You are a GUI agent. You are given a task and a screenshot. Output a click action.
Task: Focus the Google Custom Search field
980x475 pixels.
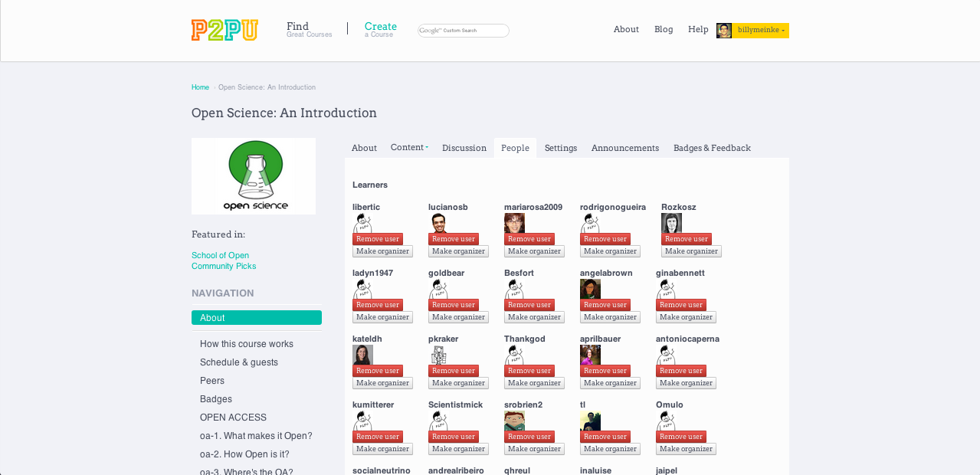click(x=464, y=31)
